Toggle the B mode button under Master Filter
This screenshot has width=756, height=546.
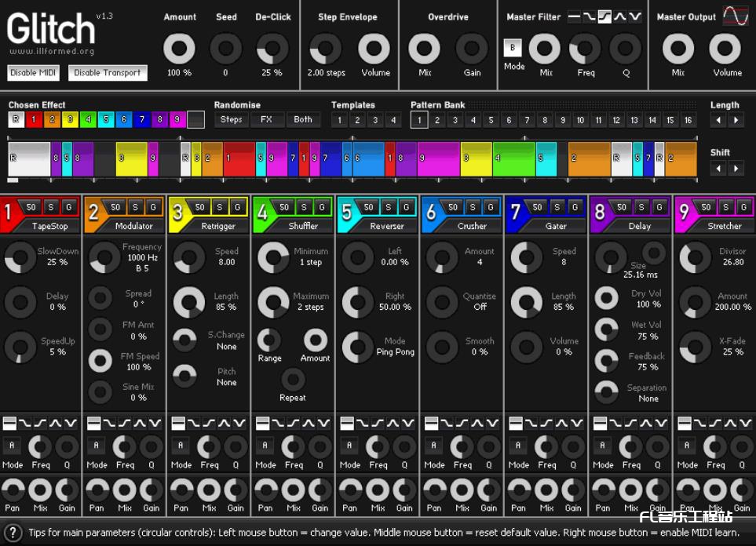pos(512,49)
